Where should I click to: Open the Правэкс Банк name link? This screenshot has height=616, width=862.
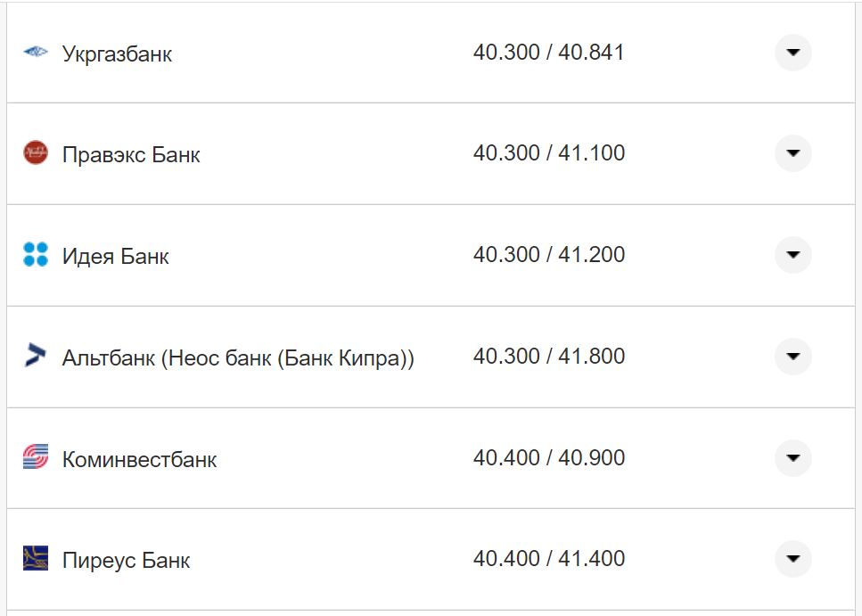[x=131, y=155]
